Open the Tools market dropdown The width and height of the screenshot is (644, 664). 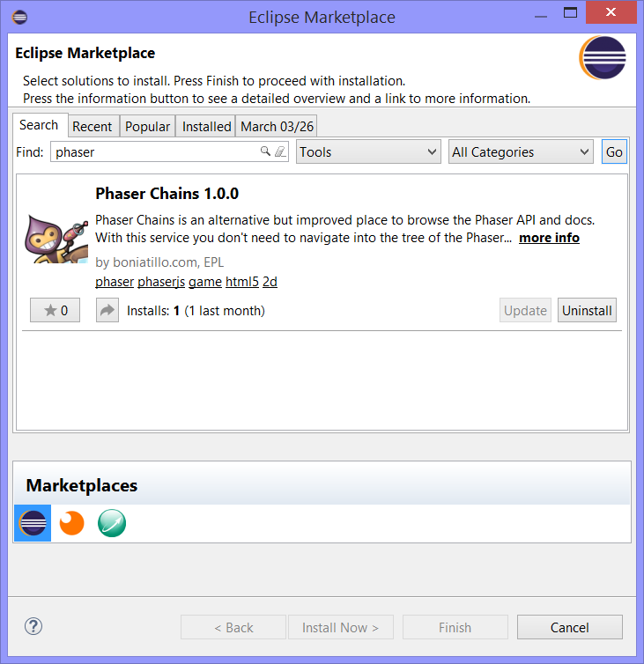click(x=368, y=151)
